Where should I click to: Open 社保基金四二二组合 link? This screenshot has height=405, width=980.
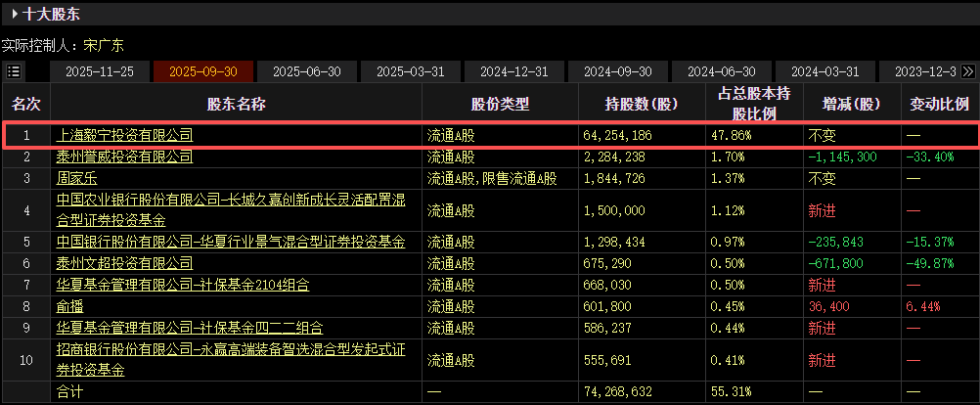pyautogui.click(x=190, y=328)
